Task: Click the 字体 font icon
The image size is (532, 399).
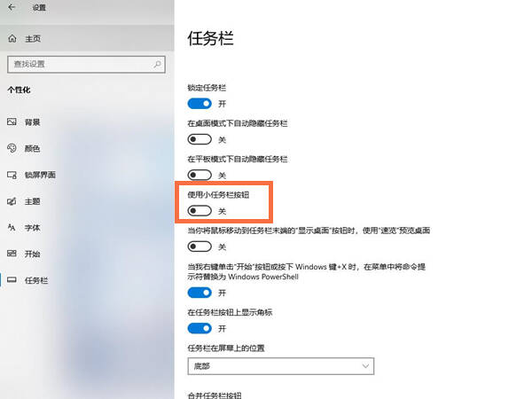Action: click(12, 227)
